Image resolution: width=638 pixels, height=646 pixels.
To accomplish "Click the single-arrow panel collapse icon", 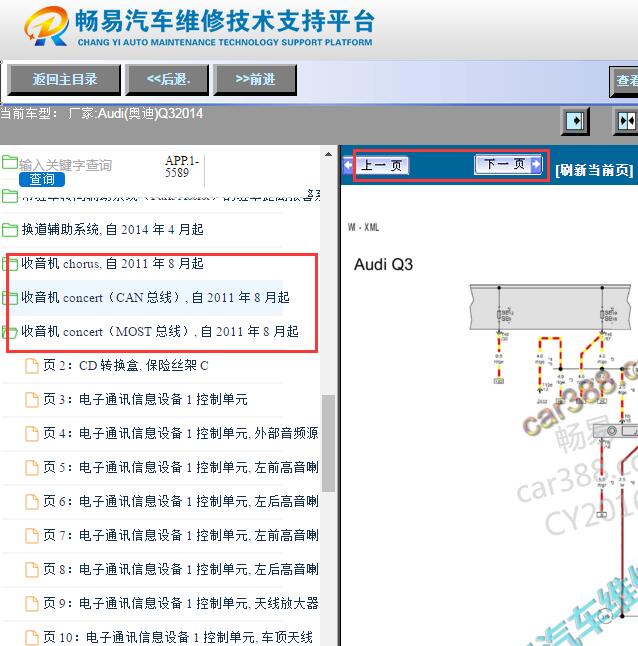I will (x=575, y=121).
